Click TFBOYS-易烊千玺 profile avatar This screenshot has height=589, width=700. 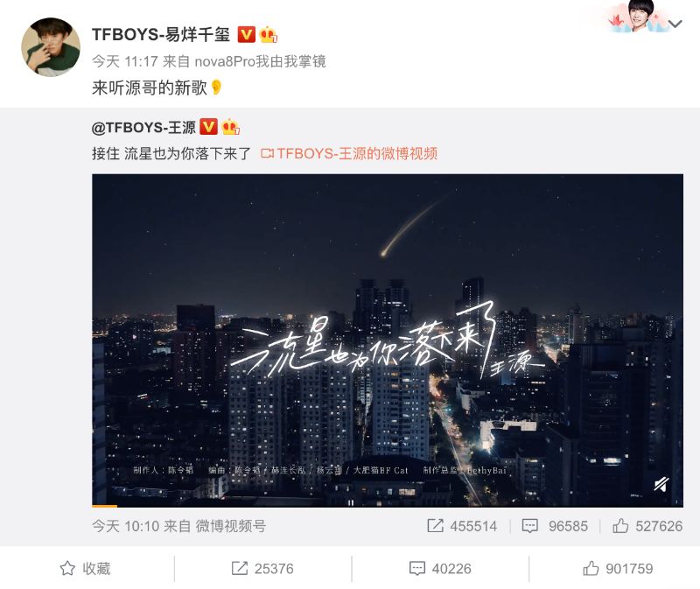51,47
